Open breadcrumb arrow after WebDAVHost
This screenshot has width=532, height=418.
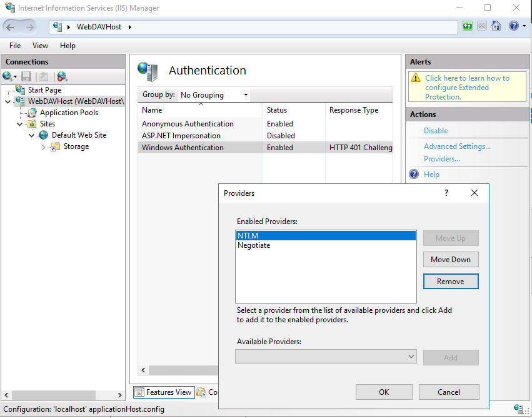point(130,27)
